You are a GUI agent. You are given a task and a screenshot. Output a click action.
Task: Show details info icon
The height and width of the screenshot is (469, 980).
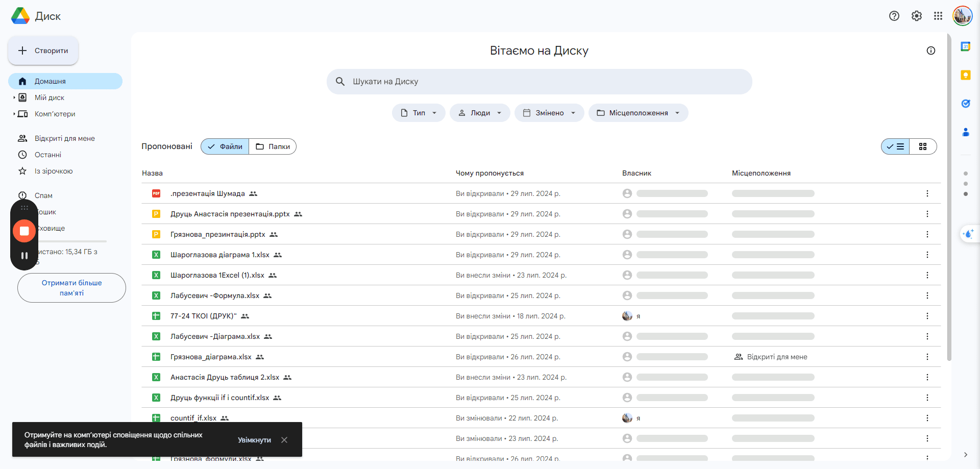931,51
